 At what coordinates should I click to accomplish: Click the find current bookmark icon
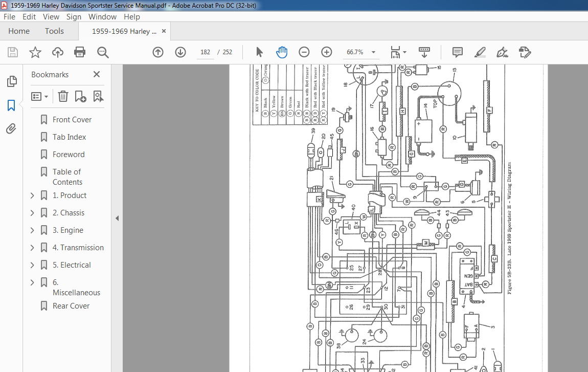tap(98, 97)
